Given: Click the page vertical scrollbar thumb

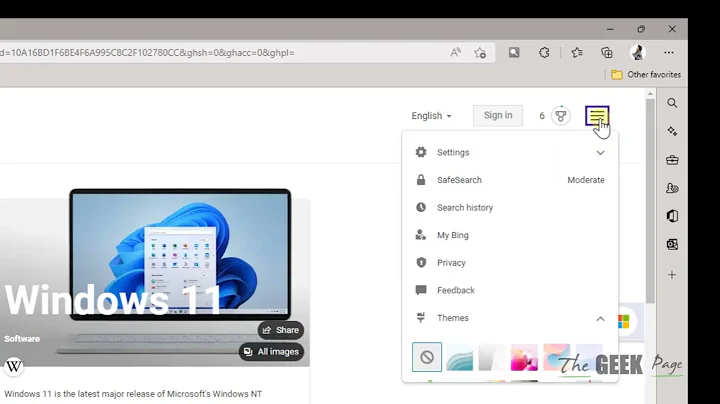Looking at the screenshot, I should tap(650, 201).
